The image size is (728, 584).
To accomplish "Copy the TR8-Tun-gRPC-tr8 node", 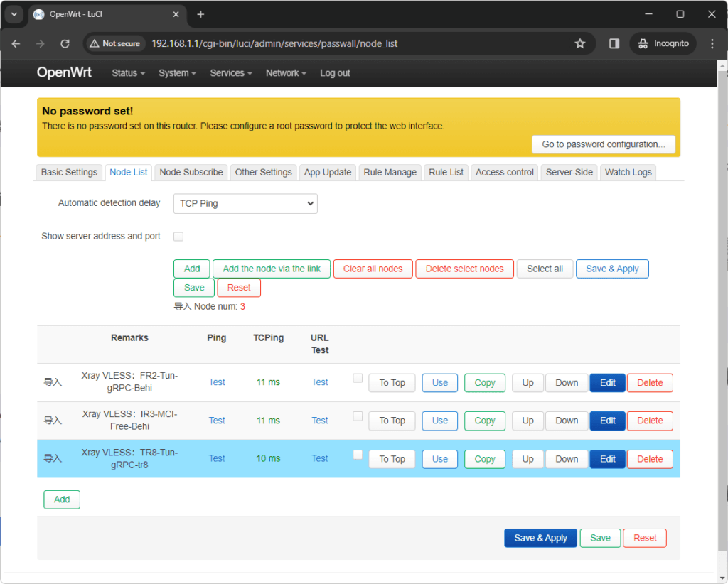I will 485,459.
